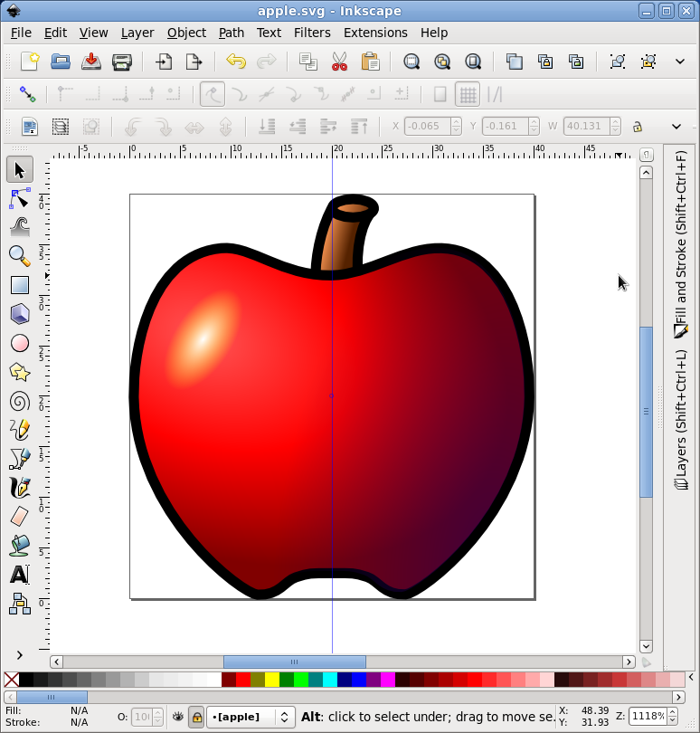Select the Node edit tool
The width and height of the screenshot is (700, 733).
[x=19, y=199]
